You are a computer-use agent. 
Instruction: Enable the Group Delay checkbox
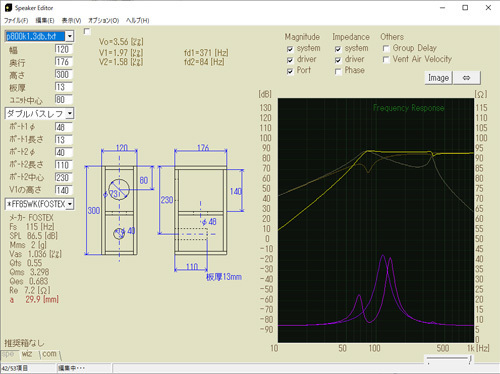click(386, 49)
